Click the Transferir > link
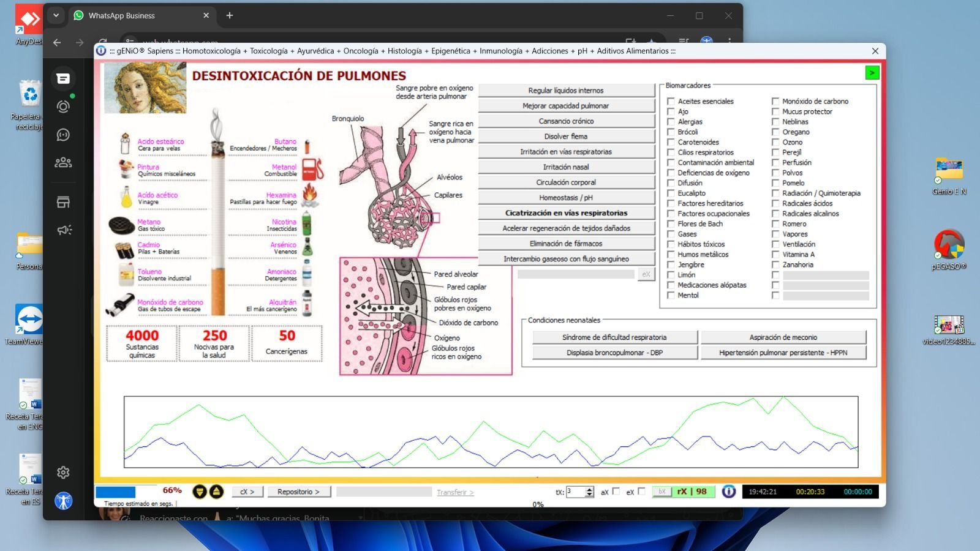The height and width of the screenshot is (551, 980). coord(455,492)
